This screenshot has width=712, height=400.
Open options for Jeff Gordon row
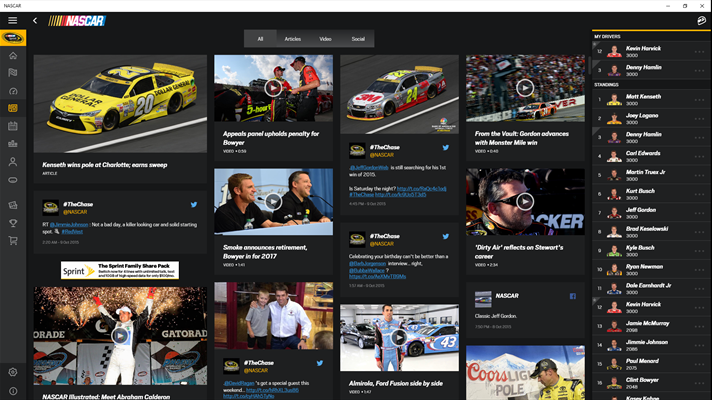699,213
